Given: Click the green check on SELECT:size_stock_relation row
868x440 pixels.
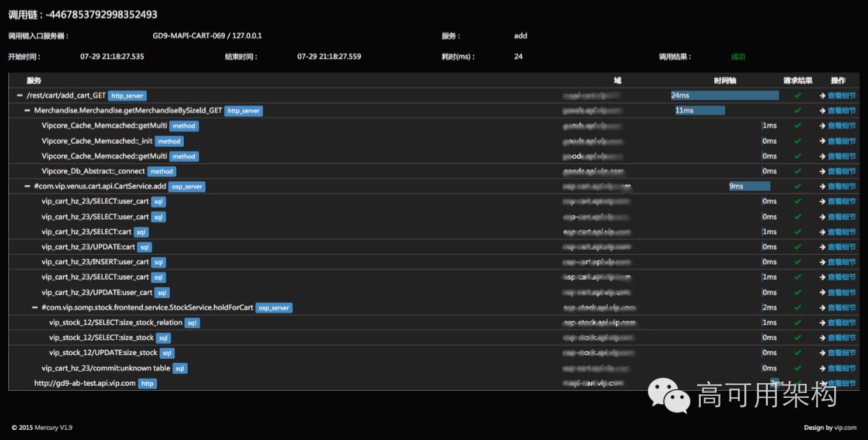Looking at the screenshot, I should click(797, 322).
